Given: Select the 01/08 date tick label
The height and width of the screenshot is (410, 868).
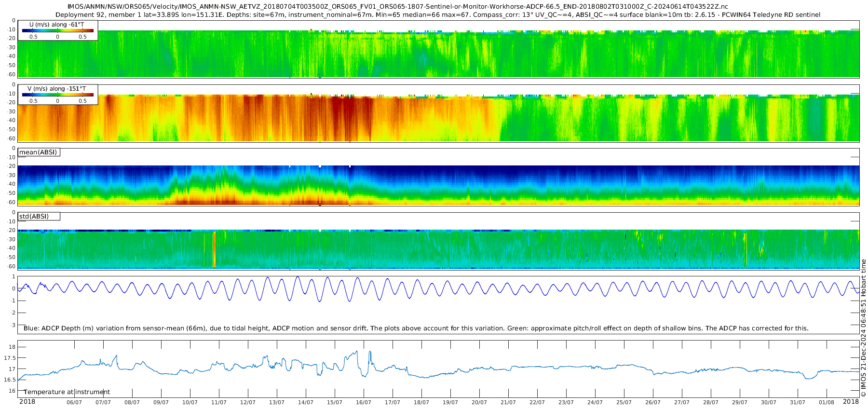Looking at the screenshot, I should click(827, 402).
